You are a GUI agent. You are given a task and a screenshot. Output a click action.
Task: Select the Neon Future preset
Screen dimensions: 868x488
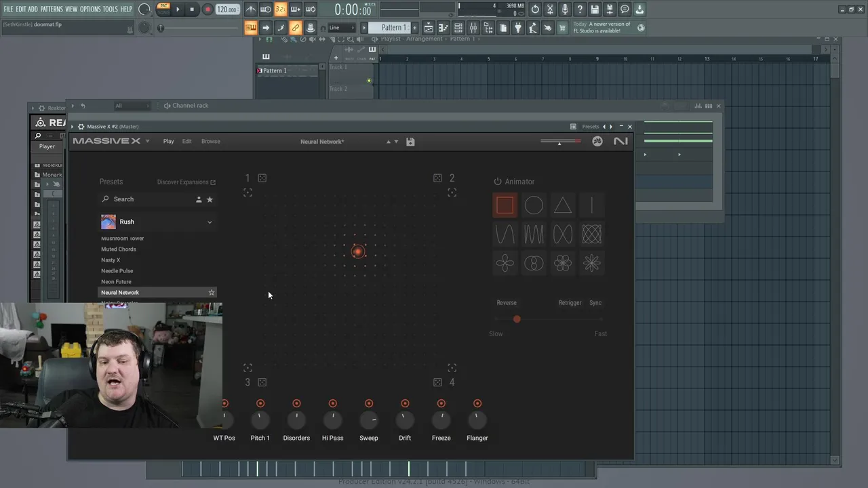coord(116,282)
